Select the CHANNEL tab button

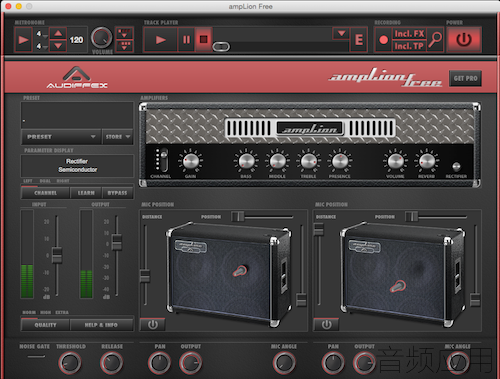(45, 193)
